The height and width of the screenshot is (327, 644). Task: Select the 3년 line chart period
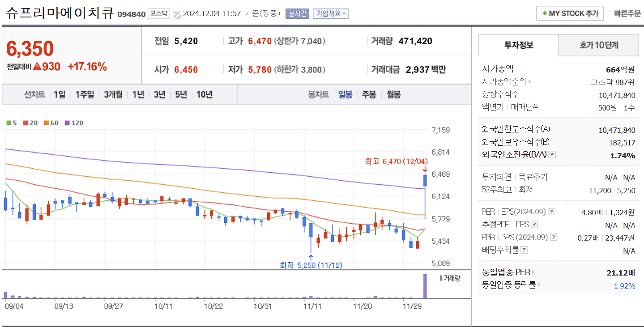click(160, 94)
